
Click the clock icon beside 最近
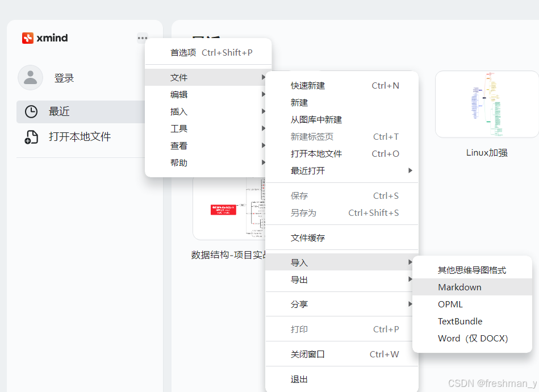[31, 112]
